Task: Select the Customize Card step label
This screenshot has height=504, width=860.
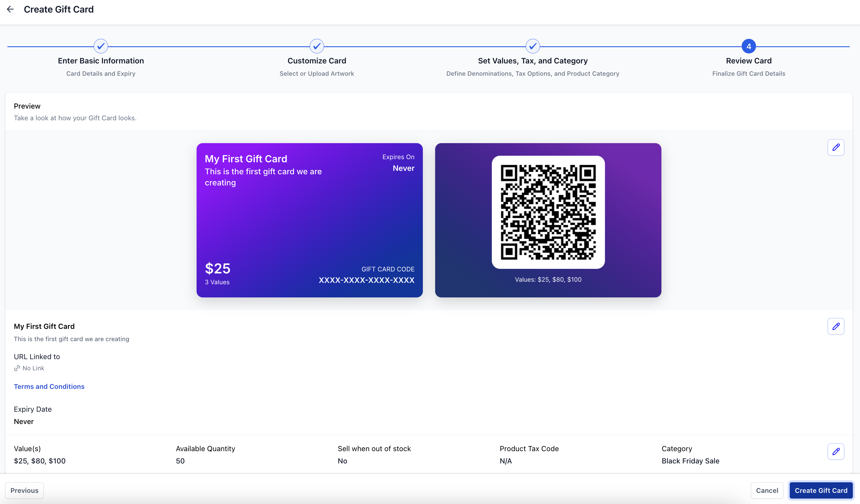Action: point(317,61)
